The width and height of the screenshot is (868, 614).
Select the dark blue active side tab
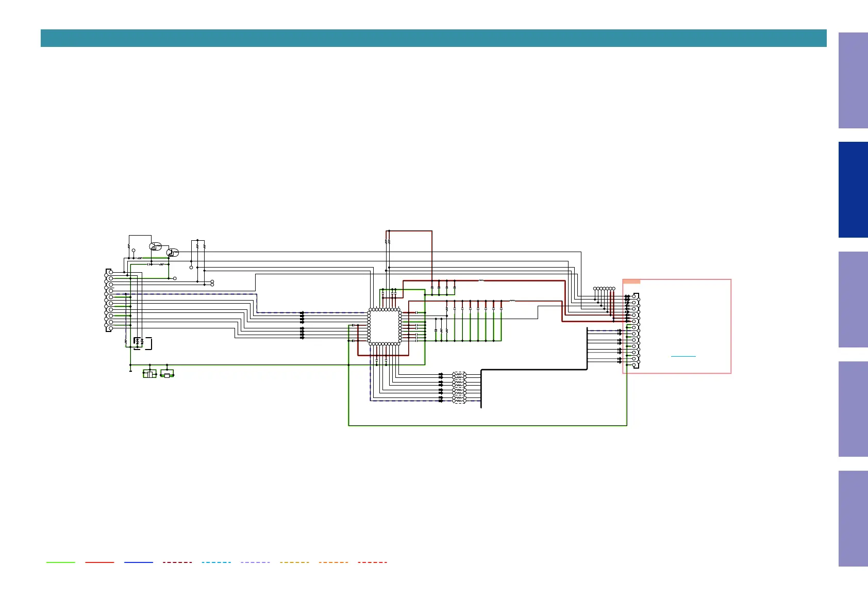point(853,190)
